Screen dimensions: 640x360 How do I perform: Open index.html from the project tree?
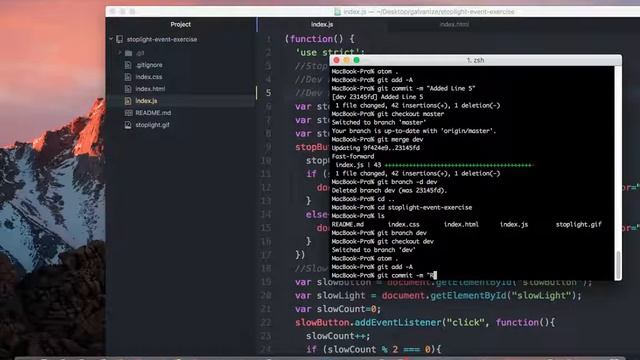click(x=150, y=89)
